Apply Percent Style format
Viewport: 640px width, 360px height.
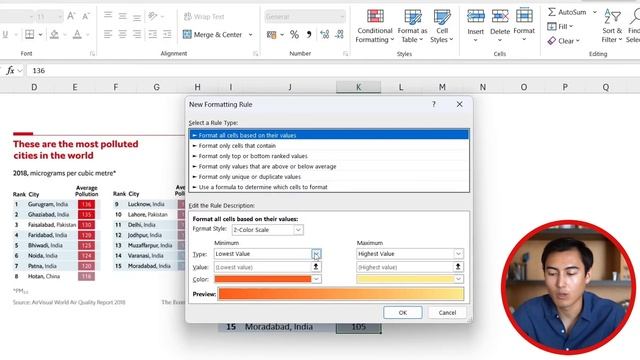(294, 35)
